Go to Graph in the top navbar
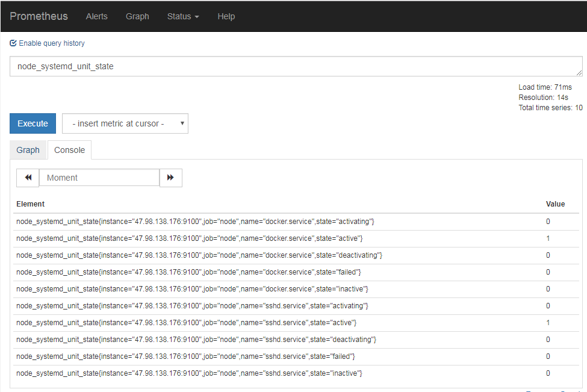 click(137, 16)
